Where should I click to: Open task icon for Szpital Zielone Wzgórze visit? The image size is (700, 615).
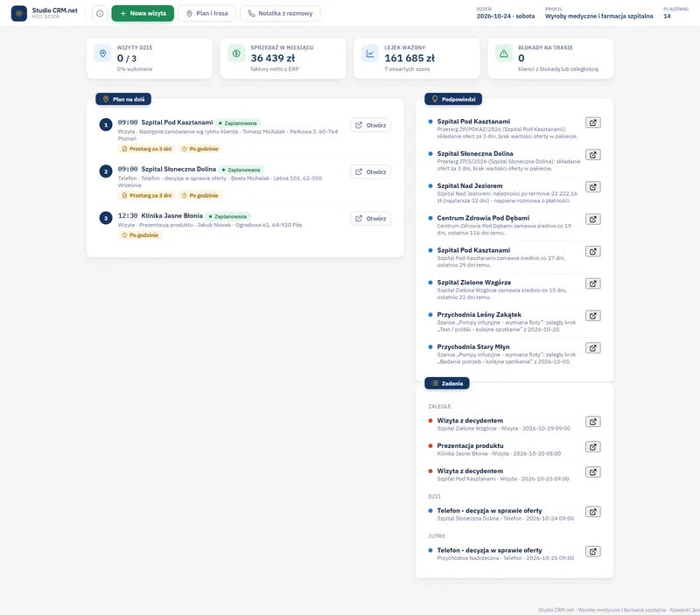point(593,422)
